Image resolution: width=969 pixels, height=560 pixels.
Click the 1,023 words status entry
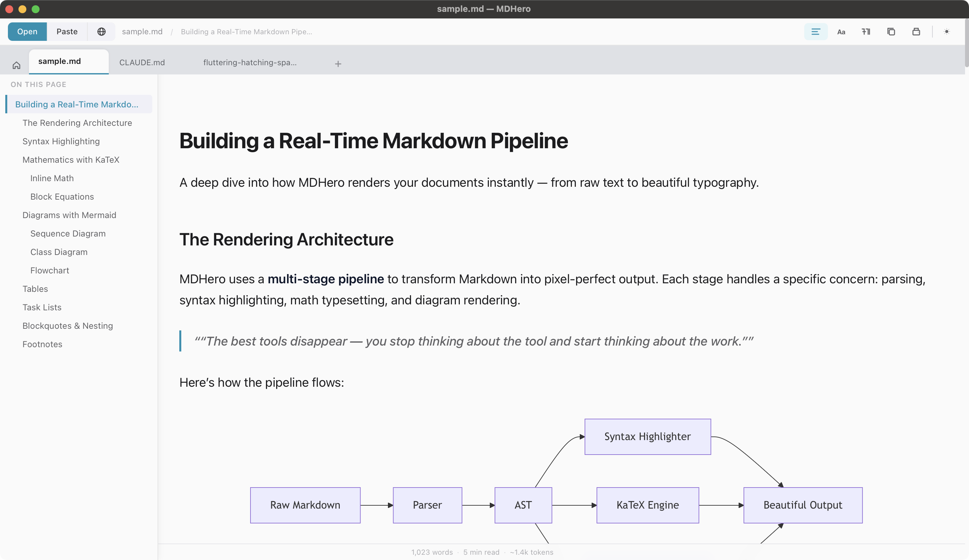coord(432,552)
